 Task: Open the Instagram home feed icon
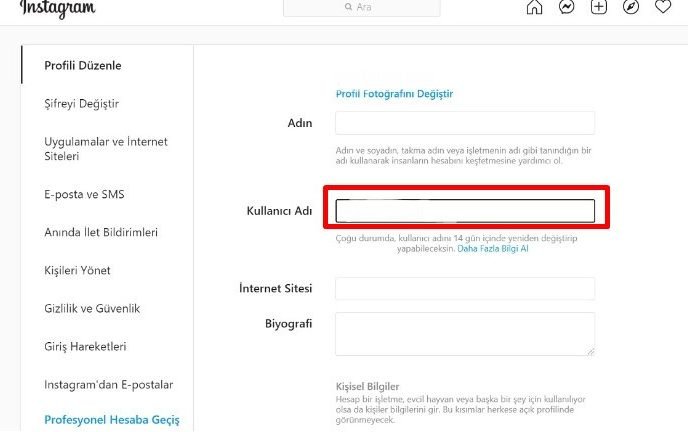coord(534,7)
